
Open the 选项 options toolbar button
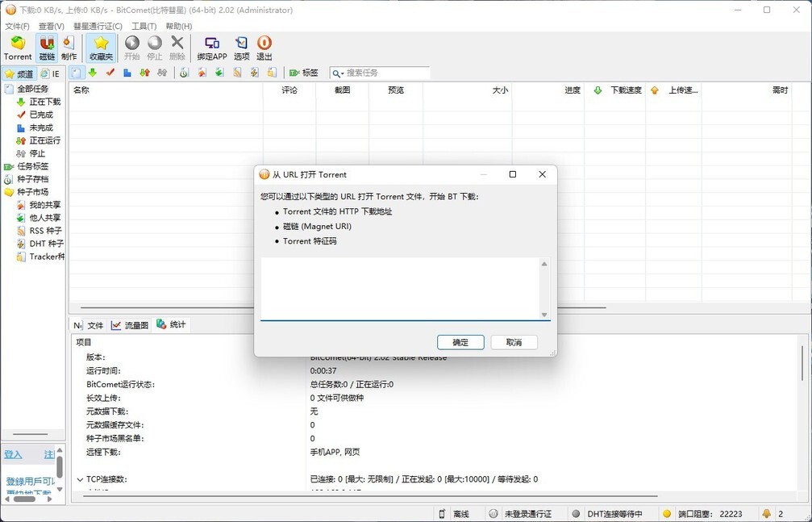[241, 48]
